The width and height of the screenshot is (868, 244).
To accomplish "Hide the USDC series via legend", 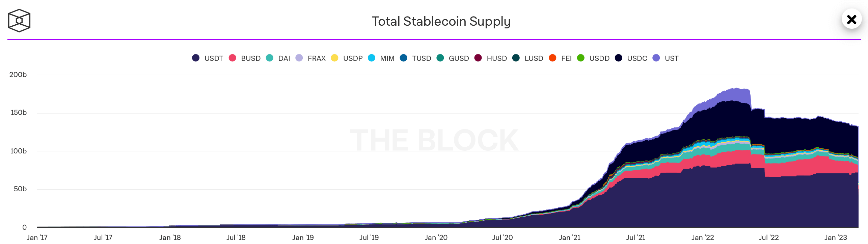I will click(631, 58).
